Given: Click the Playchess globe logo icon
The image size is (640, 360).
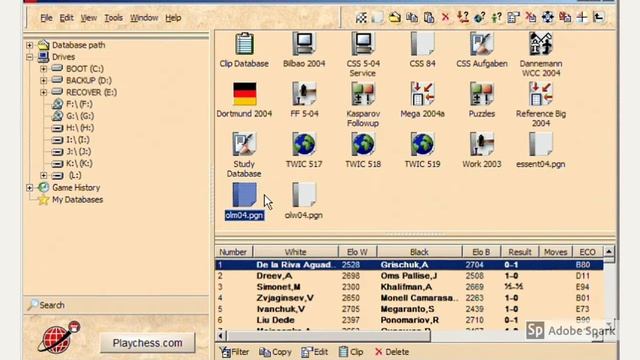Looking at the screenshot, I should [x=59, y=337].
